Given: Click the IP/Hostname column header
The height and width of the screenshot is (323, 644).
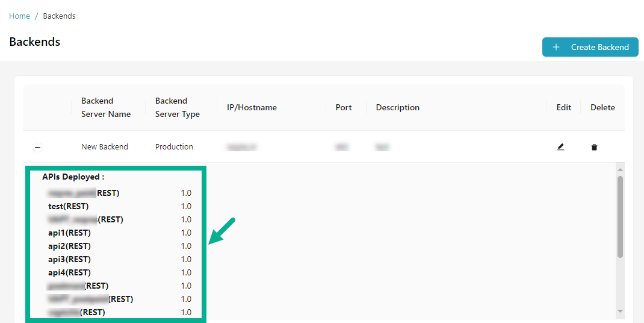Looking at the screenshot, I should click(x=252, y=107).
